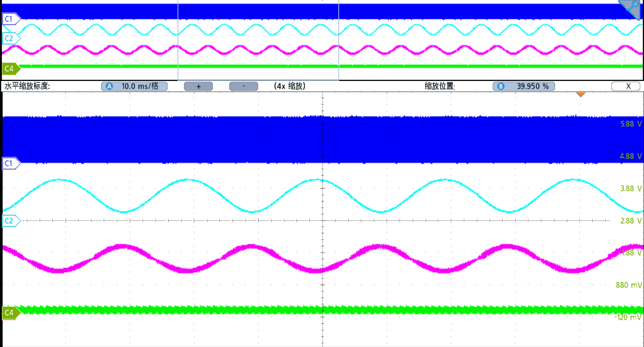Click the C4 channel handle in zoom view
The image size is (644, 347).
(11, 313)
